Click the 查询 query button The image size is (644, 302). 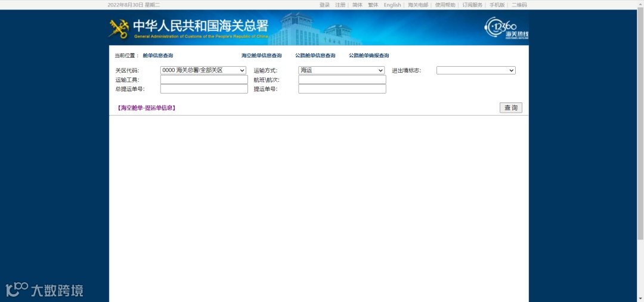point(511,108)
